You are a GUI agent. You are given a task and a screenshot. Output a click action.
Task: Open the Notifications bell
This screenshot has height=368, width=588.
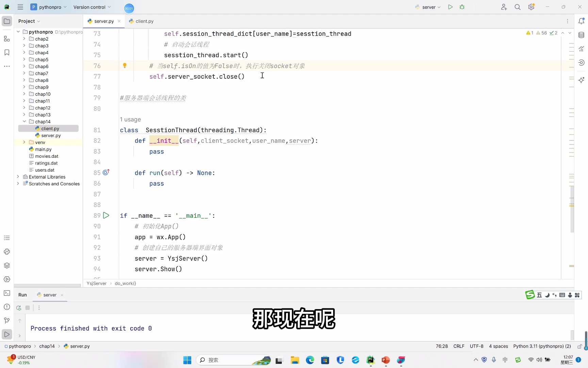(582, 21)
